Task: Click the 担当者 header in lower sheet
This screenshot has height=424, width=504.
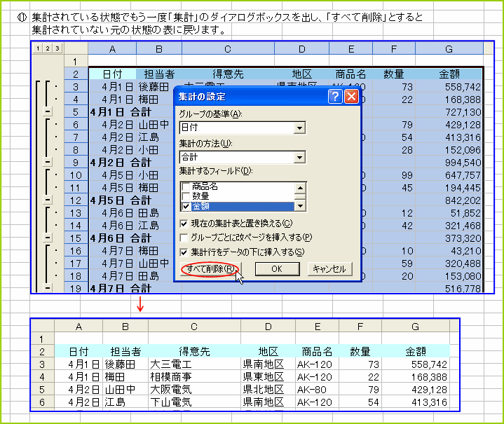Action: tap(125, 352)
